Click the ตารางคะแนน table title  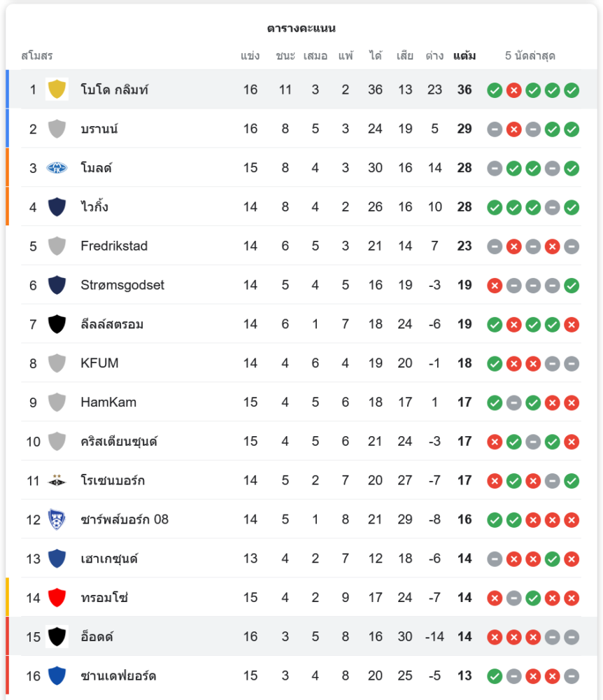click(x=301, y=28)
